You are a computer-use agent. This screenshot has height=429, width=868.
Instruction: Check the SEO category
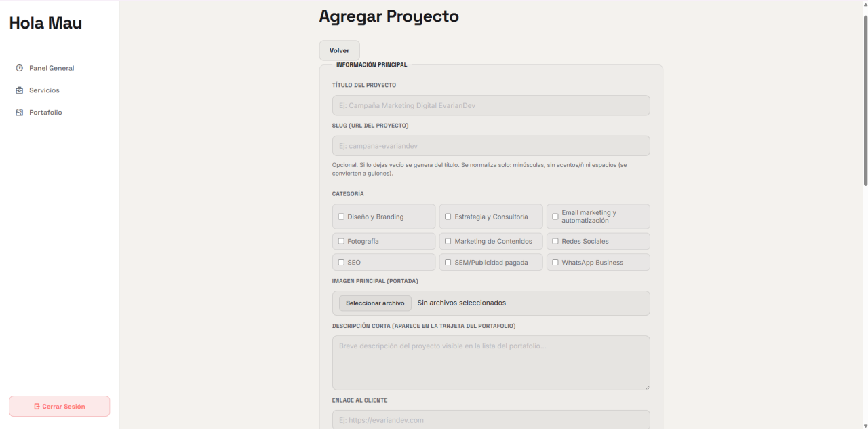pyautogui.click(x=341, y=262)
